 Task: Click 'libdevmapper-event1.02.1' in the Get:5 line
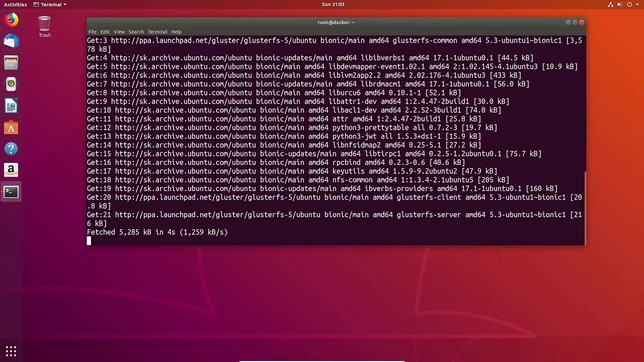click(376, 66)
